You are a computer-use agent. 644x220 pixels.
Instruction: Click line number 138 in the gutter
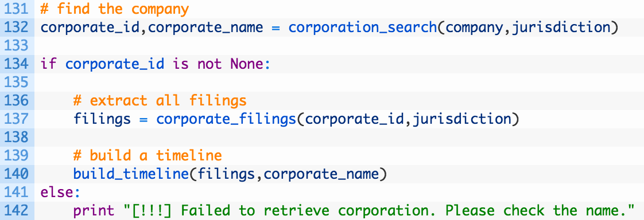point(17,137)
